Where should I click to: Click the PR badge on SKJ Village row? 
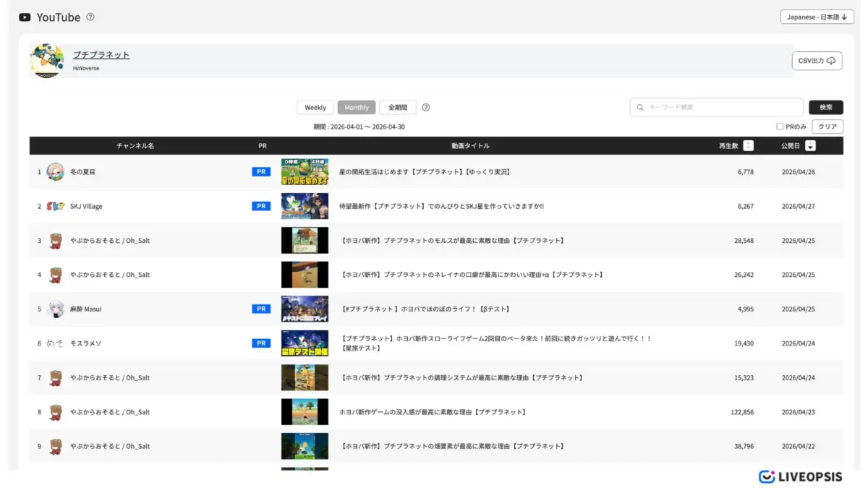[x=261, y=206]
